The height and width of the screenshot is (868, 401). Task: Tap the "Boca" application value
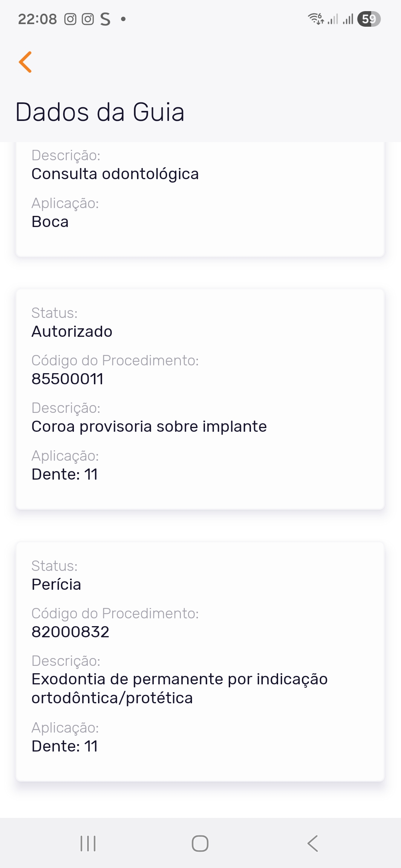tap(50, 222)
